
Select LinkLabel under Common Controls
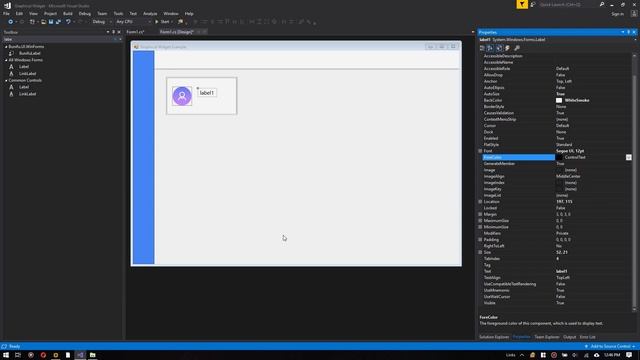[x=27, y=94]
